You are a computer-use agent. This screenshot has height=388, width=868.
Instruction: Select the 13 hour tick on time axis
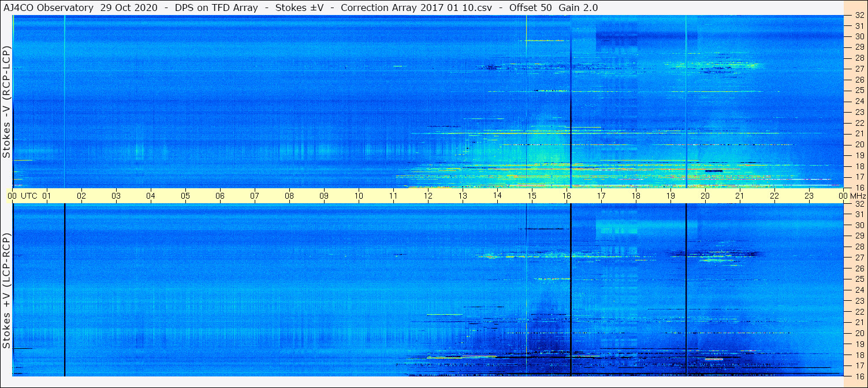(463, 196)
